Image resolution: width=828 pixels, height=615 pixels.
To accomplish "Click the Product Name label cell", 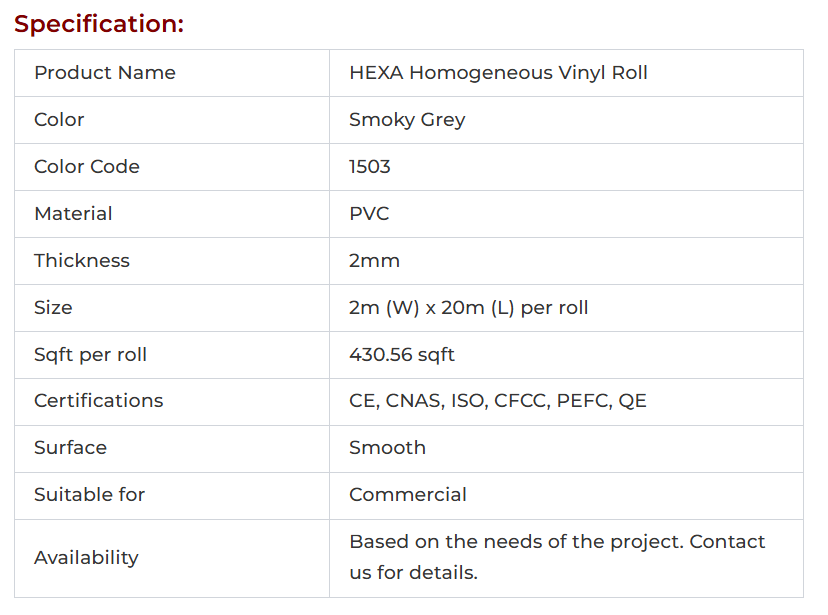I will click(x=105, y=73).
